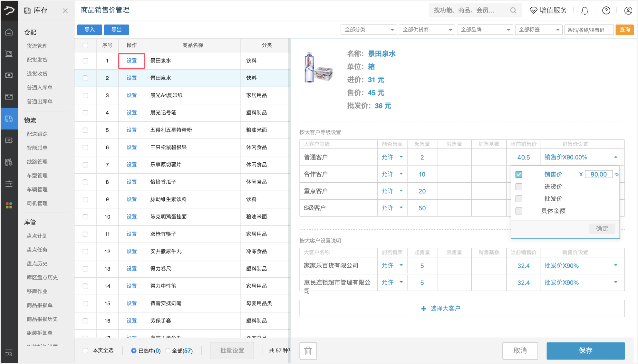Image resolution: width=638 pixels, height=364 pixels.
Task: Edit the 90.00 percentage input field
Action: pyautogui.click(x=599, y=174)
